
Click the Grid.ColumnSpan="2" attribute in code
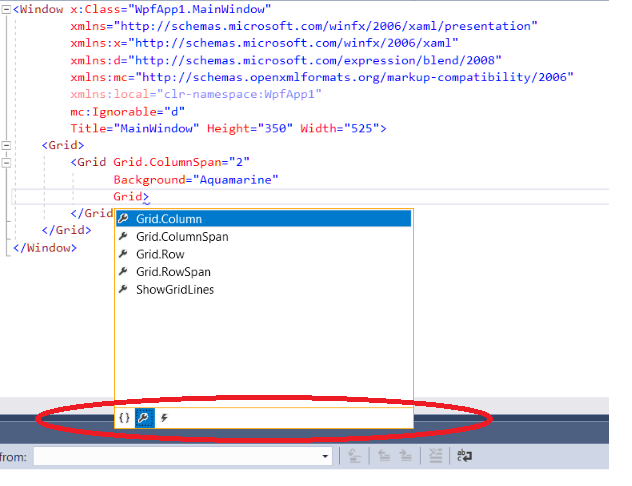click(x=181, y=162)
